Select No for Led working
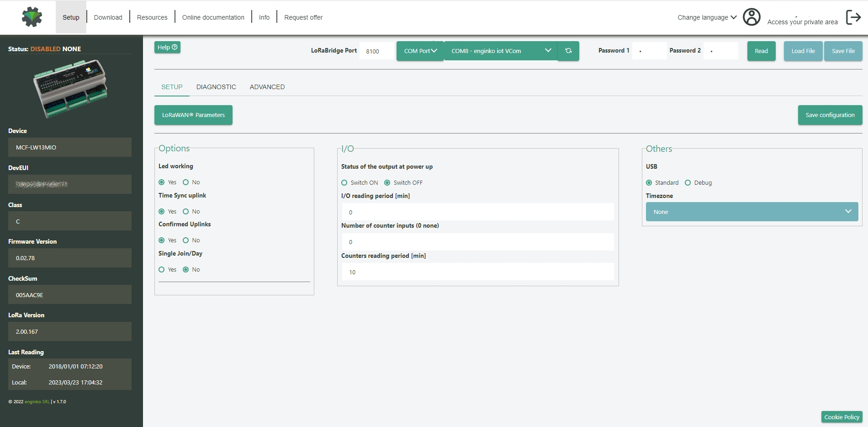Viewport: 868px width, 427px height. coord(186,182)
